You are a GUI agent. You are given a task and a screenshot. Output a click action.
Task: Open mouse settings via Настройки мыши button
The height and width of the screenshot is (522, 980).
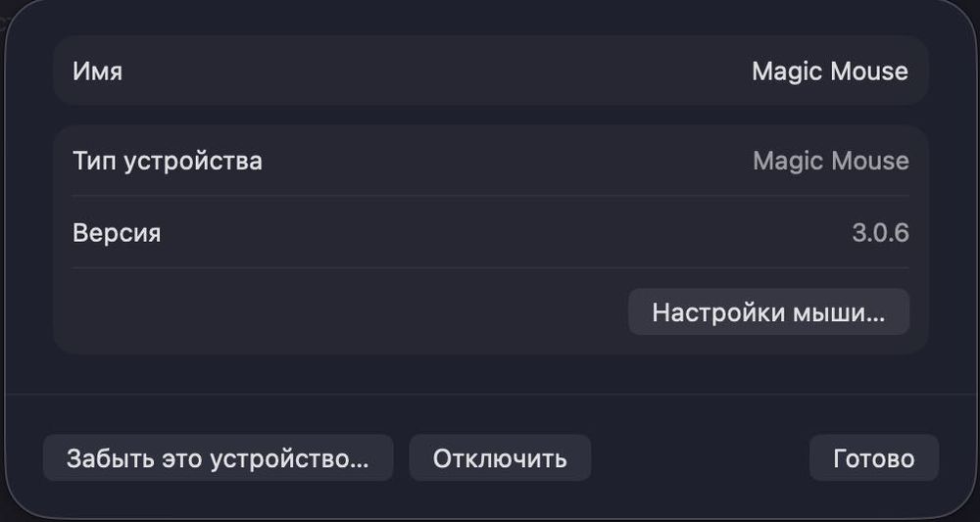[768, 312]
